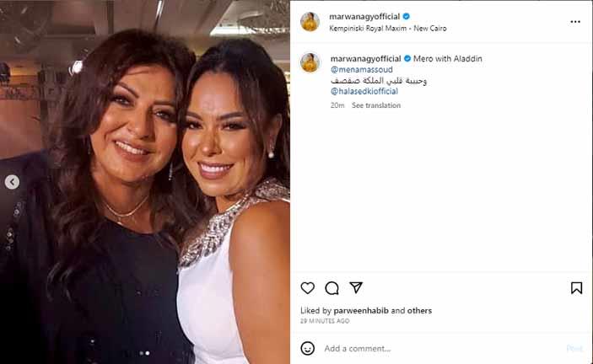Click See translation under the caption
The width and height of the screenshot is (593, 364).
pos(376,105)
